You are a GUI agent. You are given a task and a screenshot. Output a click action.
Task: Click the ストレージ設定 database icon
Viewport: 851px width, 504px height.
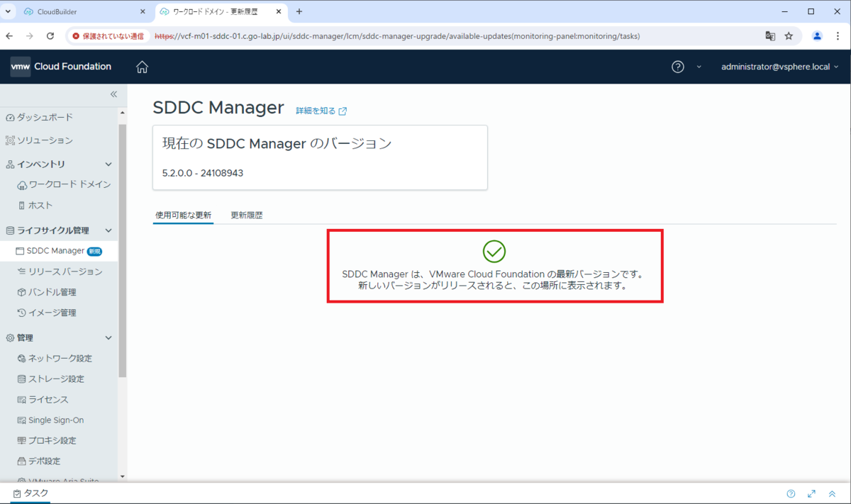coord(21,379)
